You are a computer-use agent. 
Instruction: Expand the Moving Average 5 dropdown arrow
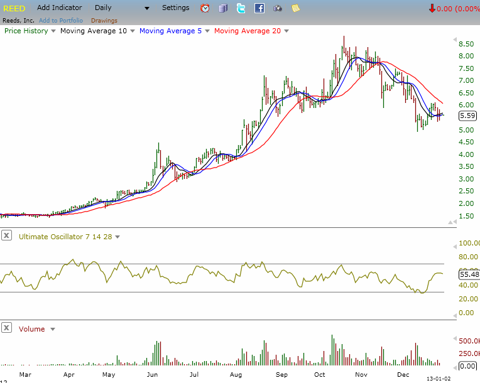(x=207, y=31)
